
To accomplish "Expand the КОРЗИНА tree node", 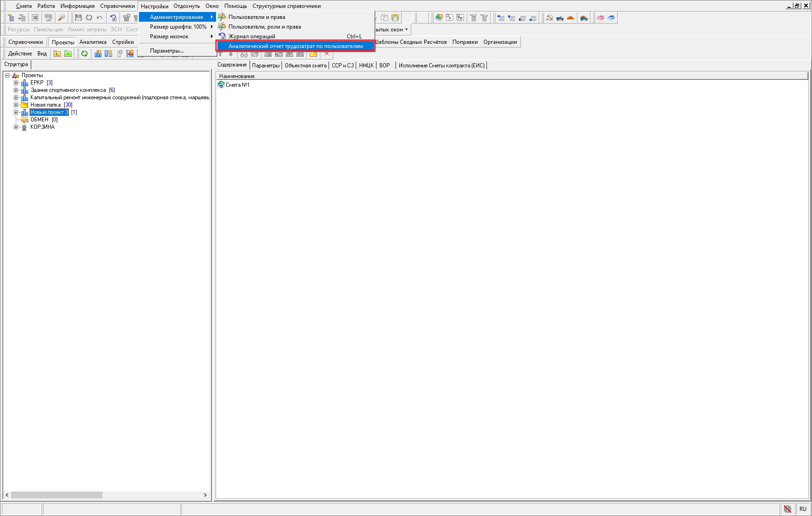I will 16,127.
